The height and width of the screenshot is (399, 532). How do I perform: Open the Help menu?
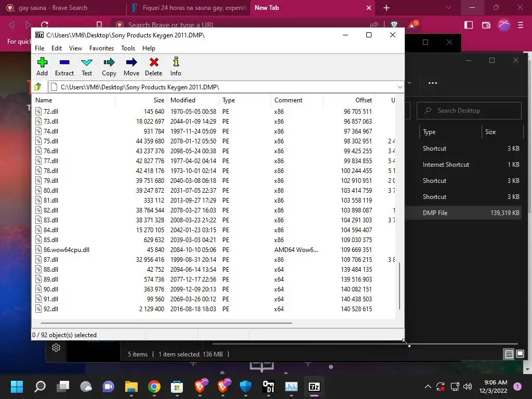(149, 48)
